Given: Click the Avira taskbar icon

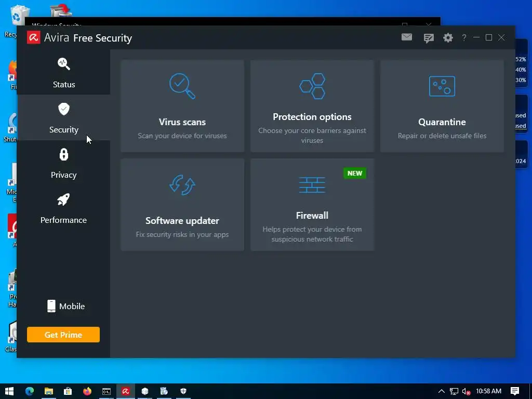Looking at the screenshot, I should click(126, 391).
